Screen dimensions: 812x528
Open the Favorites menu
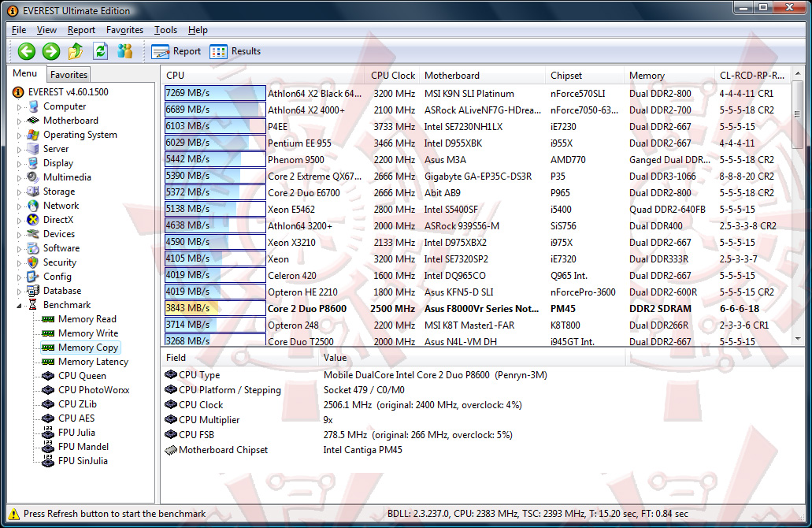(x=124, y=30)
